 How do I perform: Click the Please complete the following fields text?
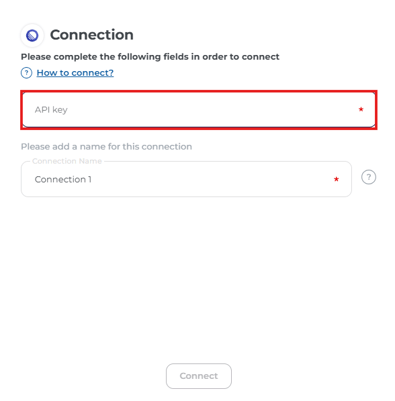coord(150,57)
